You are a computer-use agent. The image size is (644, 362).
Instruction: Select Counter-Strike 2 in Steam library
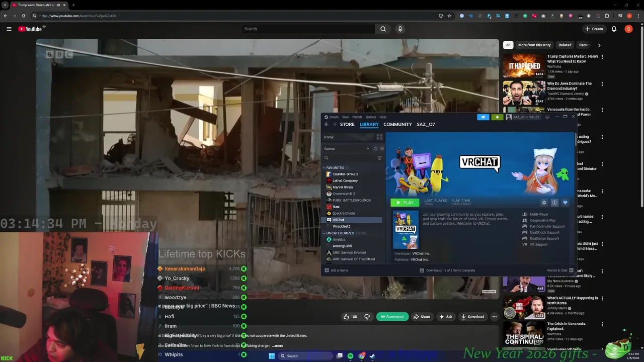coord(345,174)
